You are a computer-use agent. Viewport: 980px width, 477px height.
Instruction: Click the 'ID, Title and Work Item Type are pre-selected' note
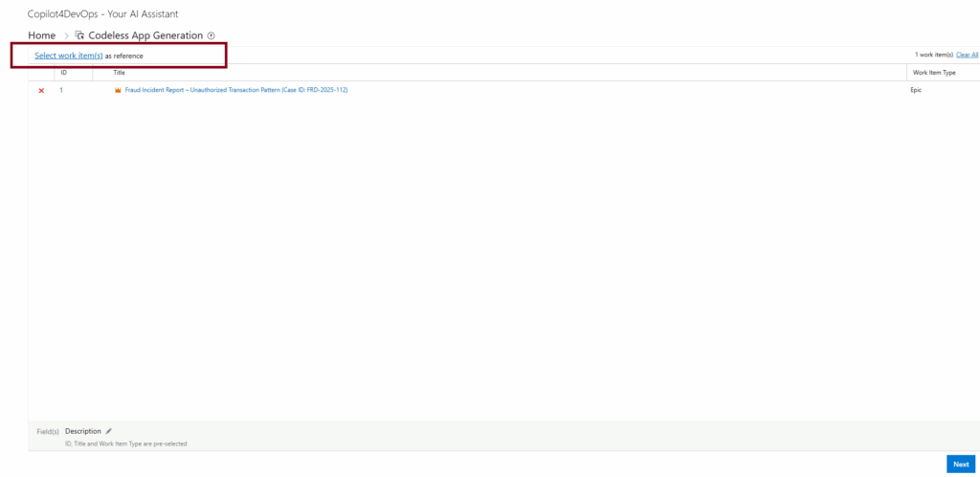click(125, 443)
